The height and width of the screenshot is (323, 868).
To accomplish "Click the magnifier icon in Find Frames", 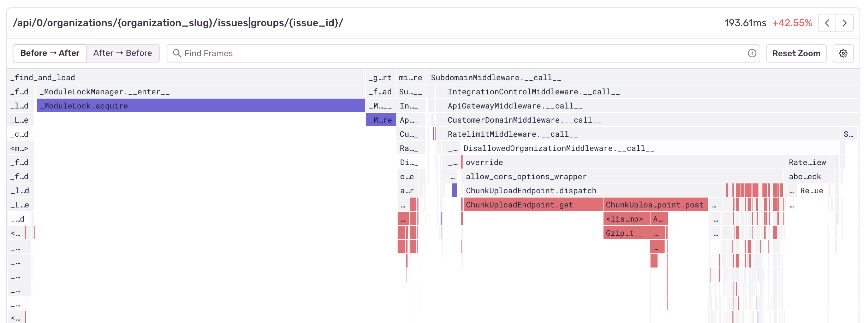I will coord(177,53).
